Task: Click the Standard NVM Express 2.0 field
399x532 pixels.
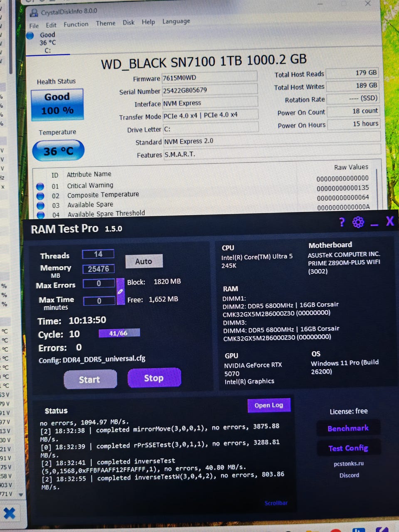Action: point(272,139)
